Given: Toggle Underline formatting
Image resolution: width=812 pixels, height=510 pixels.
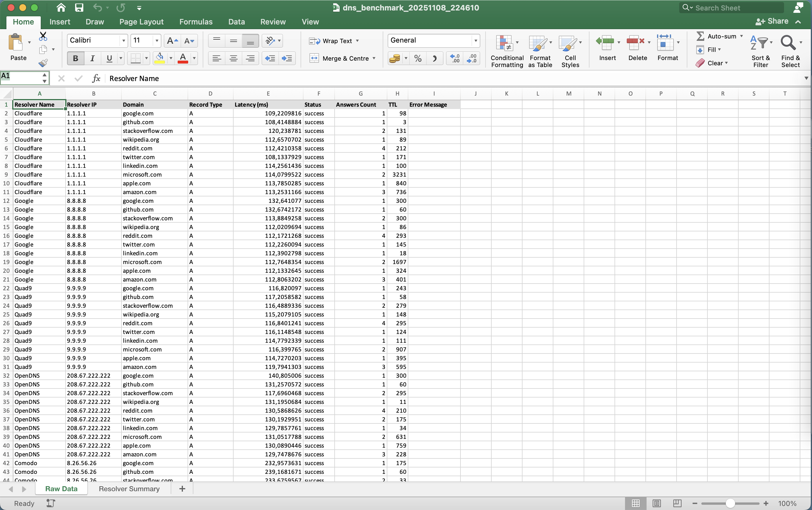Looking at the screenshot, I should [x=109, y=58].
